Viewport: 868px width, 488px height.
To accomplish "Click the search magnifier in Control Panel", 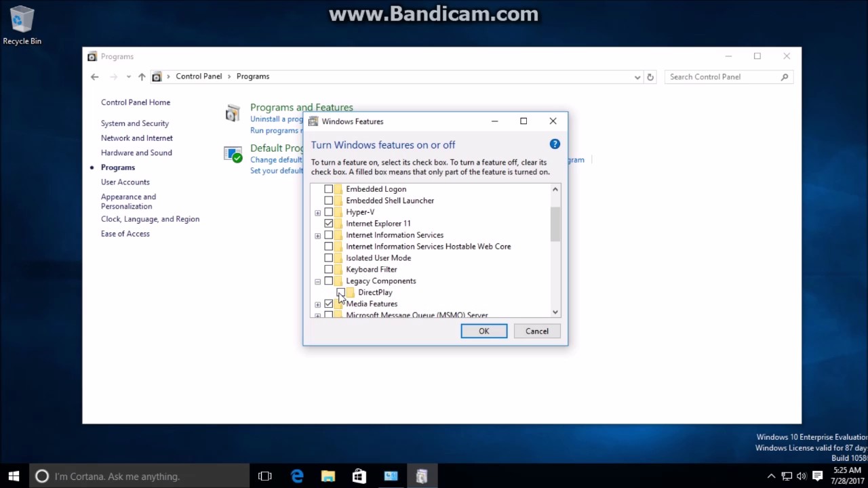I will click(785, 77).
